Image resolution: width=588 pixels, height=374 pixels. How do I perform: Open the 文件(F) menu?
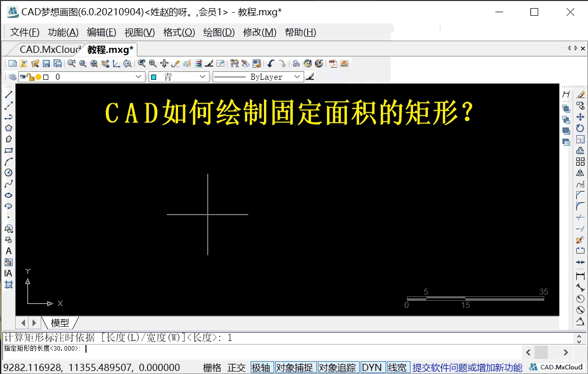[25, 32]
